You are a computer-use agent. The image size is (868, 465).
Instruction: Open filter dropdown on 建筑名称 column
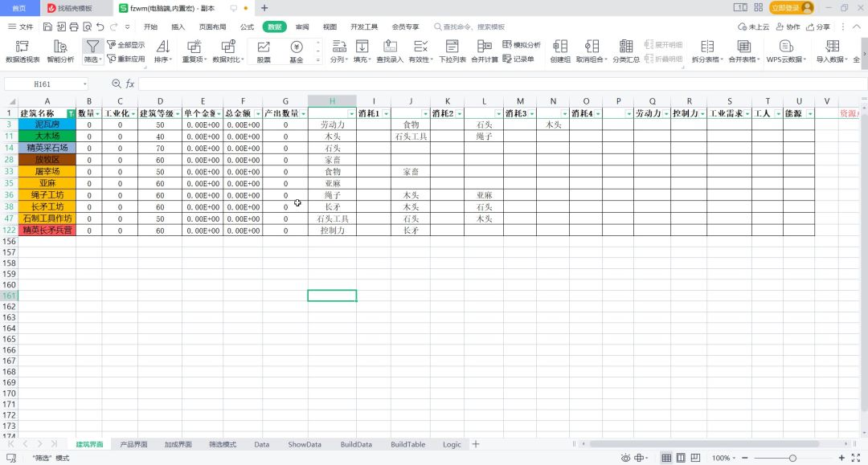coord(71,114)
